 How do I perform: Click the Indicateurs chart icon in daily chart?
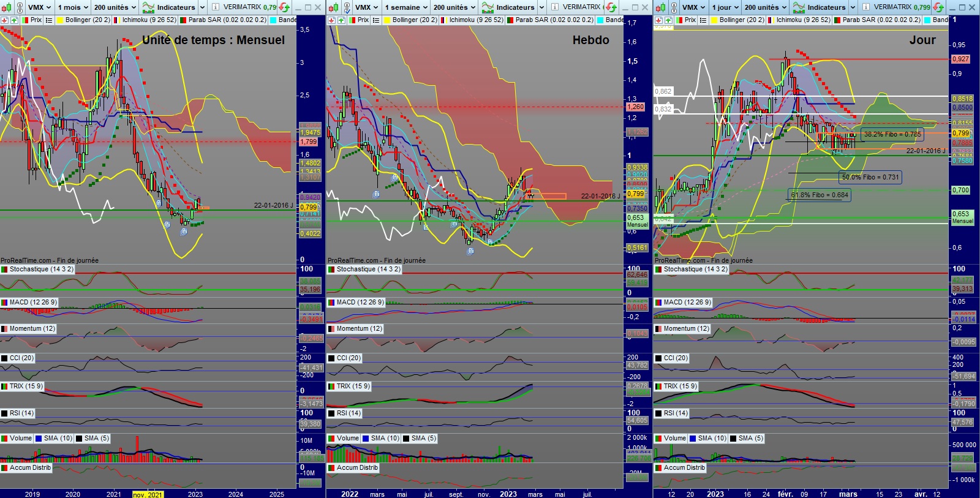click(x=799, y=7)
